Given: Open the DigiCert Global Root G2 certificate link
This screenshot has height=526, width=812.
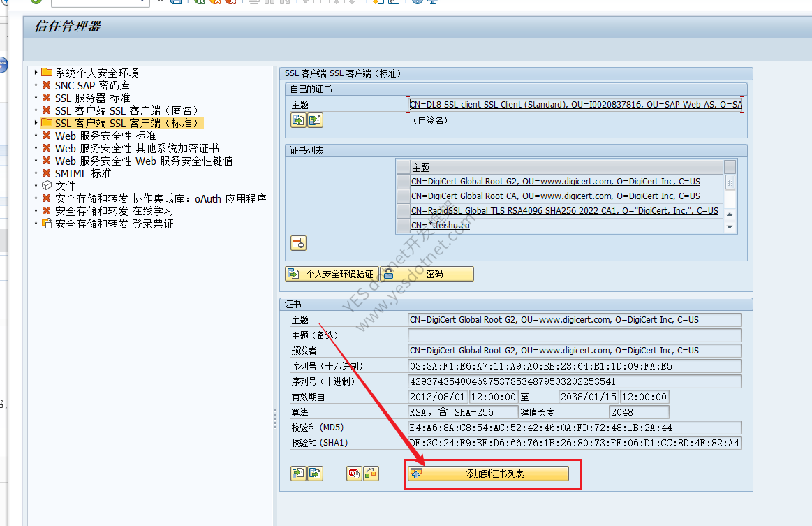Looking at the screenshot, I should pyautogui.click(x=556, y=182).
